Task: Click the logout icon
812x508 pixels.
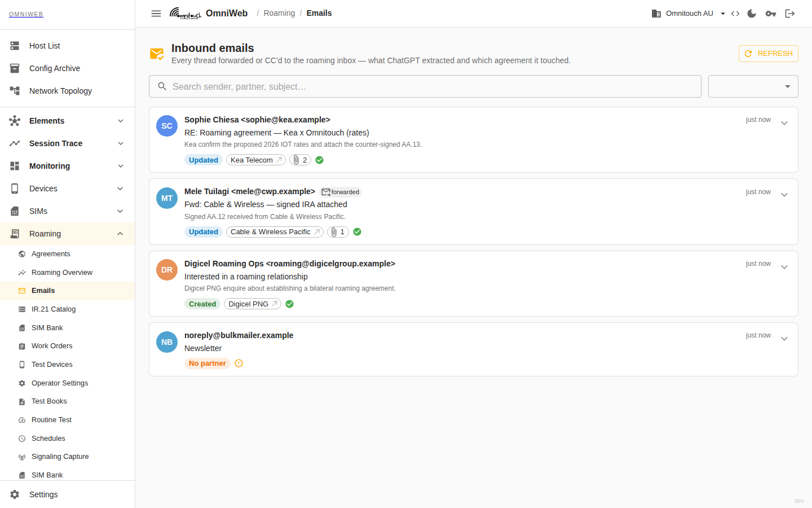Action: [790, 14]
